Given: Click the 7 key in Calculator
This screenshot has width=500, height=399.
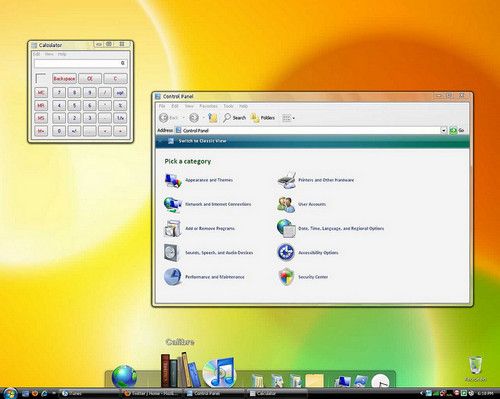Looking at the screenshot, I should [x=59, y=92].
